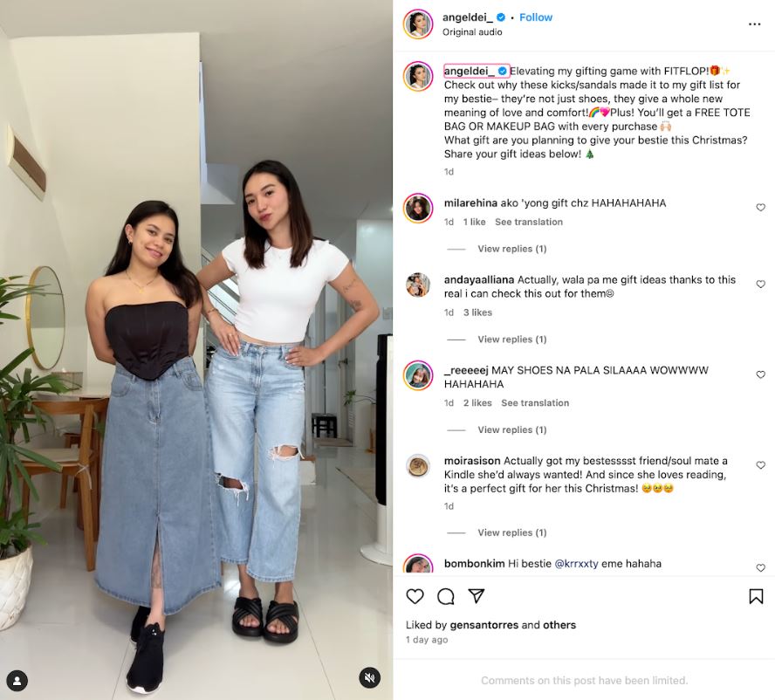Viewport: 775px width, 700px height.
Task: See translation of milarehina's comment
Action: pos(529,222)
